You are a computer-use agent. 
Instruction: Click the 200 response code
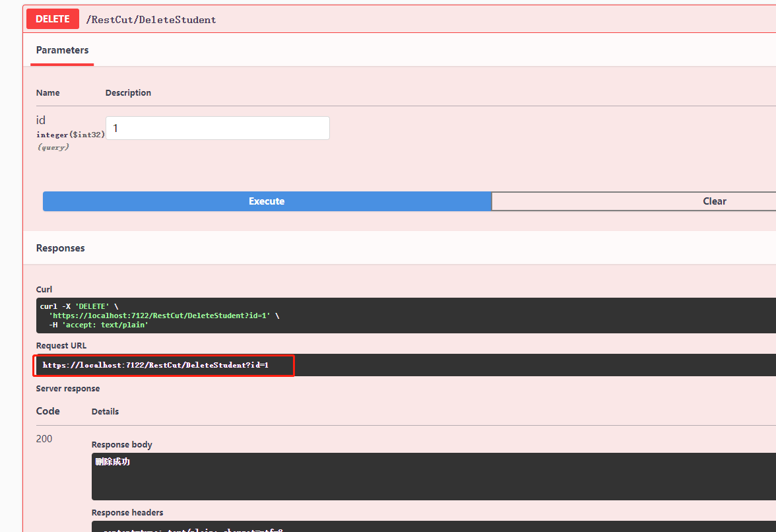click(x=44, y=439)
